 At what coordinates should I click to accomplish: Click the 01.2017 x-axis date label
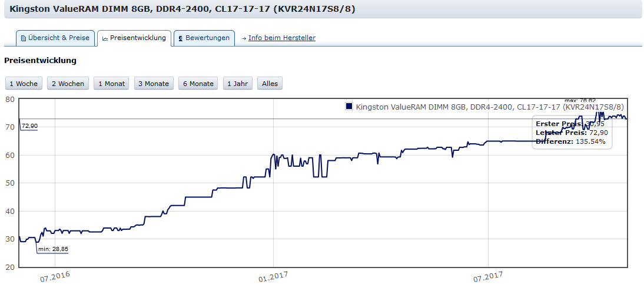273,276
